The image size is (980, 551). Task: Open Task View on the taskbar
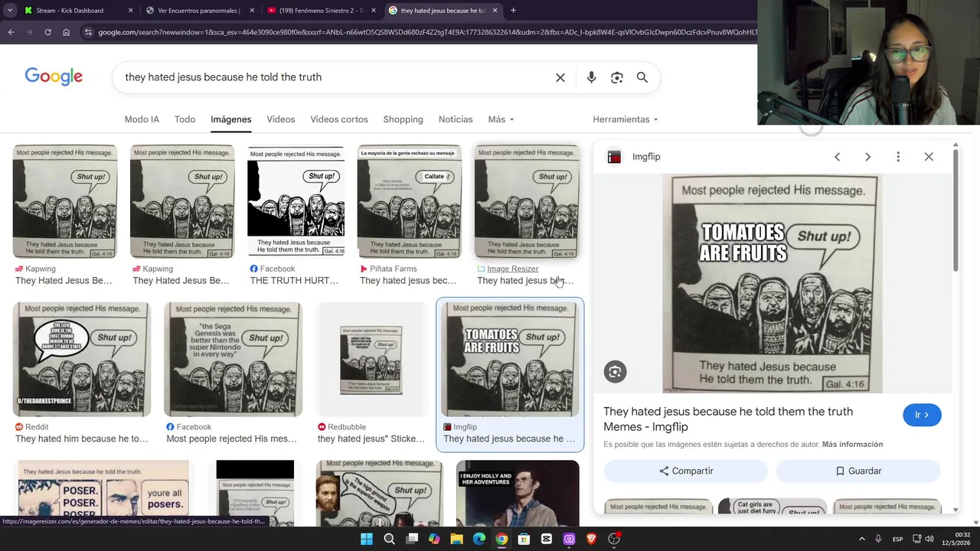click(x=412, y=539)
